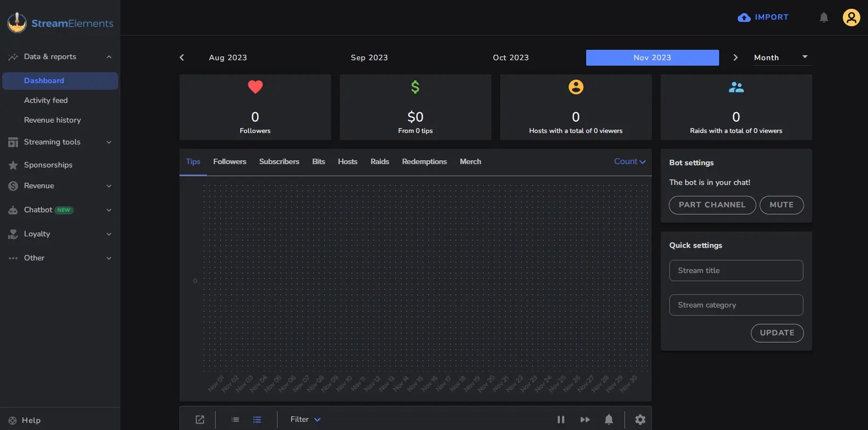This screenshot has height=430, width=868.
Task: Switch to the Followers tab
Action: click(x=230, y=162)
